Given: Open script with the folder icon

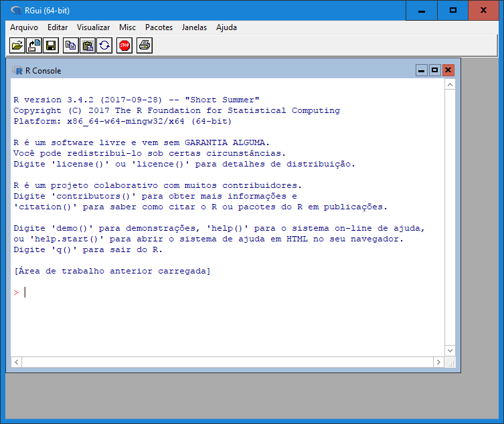Looking at the screenshot, I should point(17,45).
